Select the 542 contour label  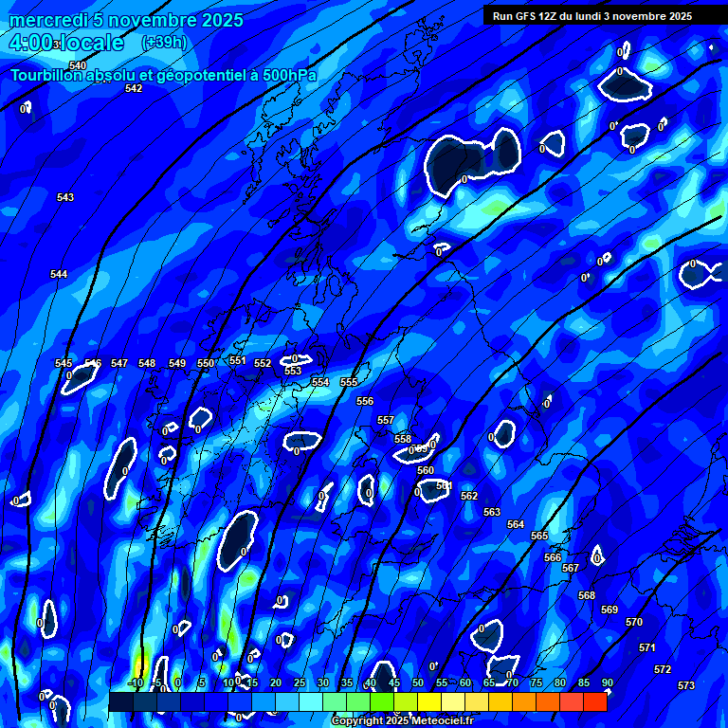click(134, 88)
